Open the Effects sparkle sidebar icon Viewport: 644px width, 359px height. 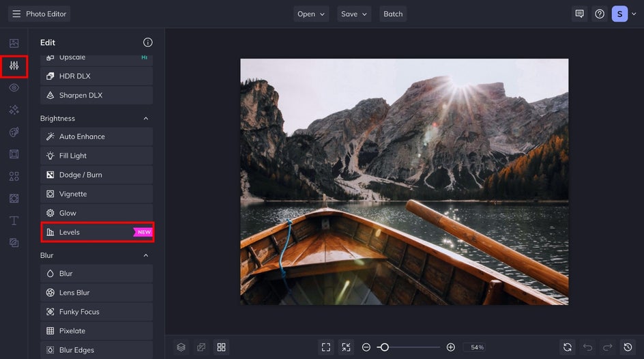coord(14,110)
